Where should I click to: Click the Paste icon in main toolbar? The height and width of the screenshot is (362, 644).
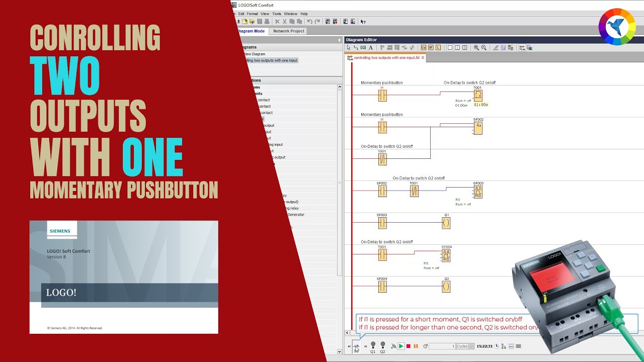point(299,22)
